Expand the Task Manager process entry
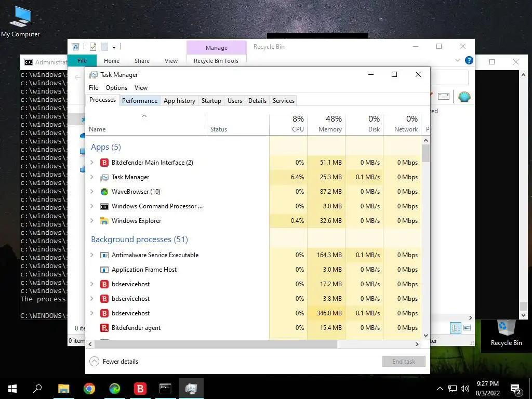 tap(91, 177)
